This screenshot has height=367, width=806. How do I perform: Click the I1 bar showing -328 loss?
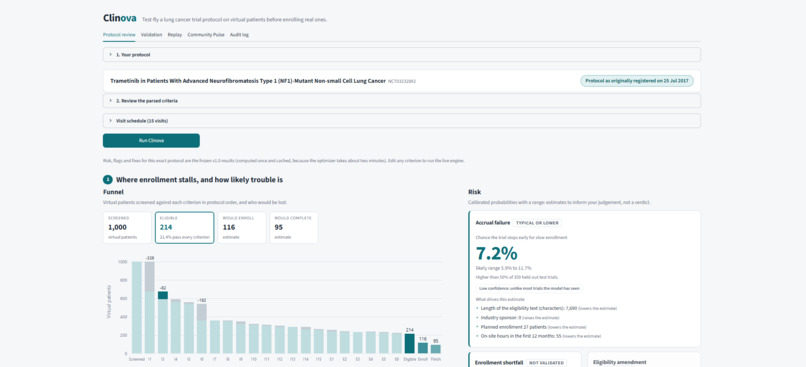[150, 307]
